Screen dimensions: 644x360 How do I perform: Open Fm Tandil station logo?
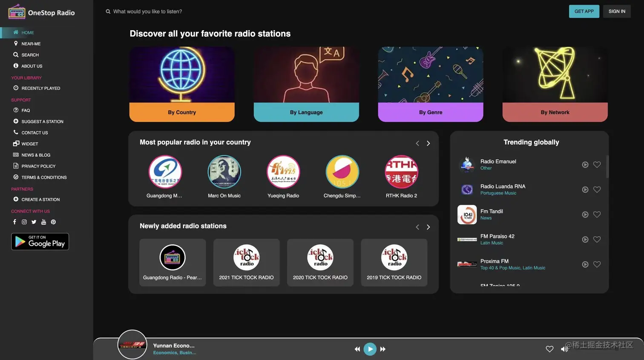point(467,214)
